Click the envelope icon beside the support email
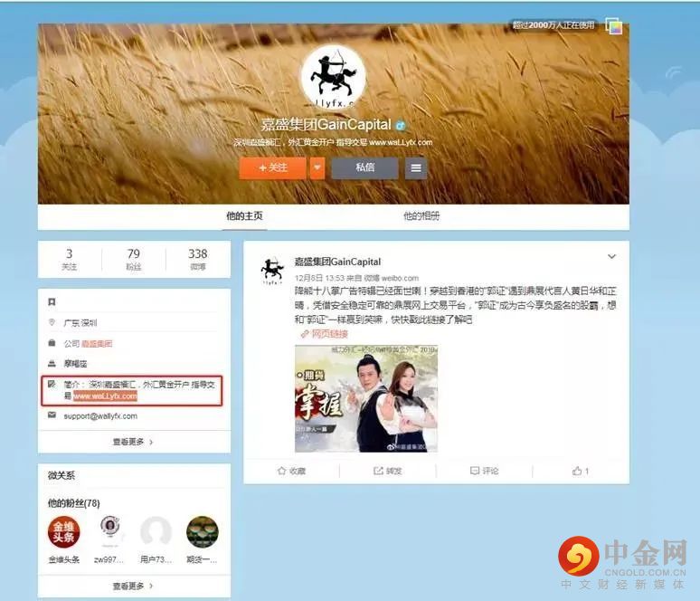 tap(52, 415)
